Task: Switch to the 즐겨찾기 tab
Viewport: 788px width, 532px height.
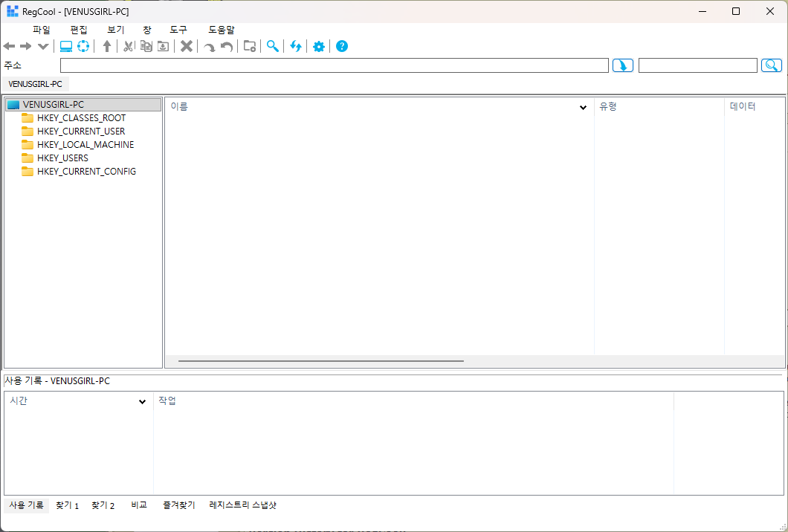Action: pos(179,505)
